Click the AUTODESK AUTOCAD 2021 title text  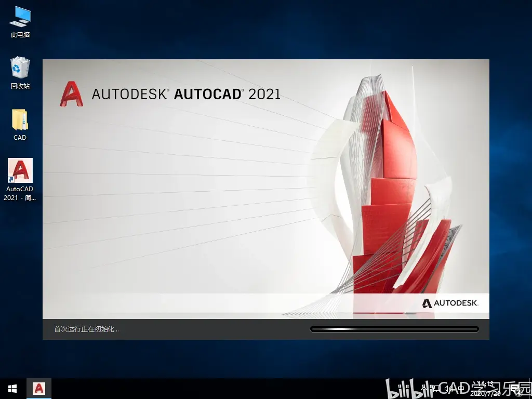pyautogui.click(x=186, y=94)
